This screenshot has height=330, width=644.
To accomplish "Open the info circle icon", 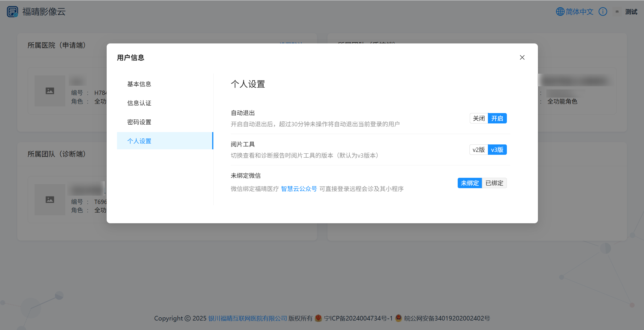I will [603, 12].
